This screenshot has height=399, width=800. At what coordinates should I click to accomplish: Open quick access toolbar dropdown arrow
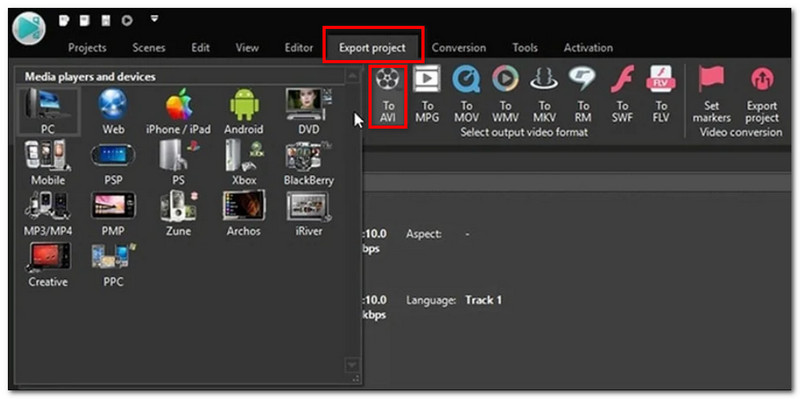[x=155, y=19]
